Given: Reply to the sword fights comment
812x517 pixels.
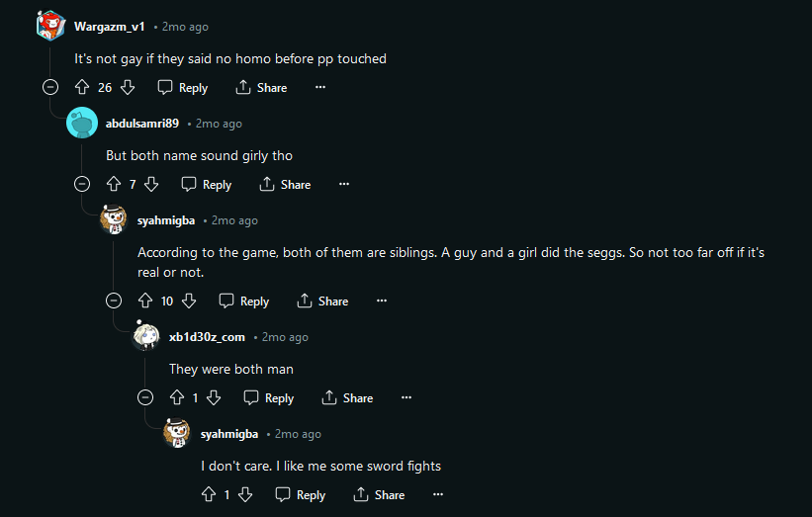Looking at the screenshot, I should click(x=301, y=494).
